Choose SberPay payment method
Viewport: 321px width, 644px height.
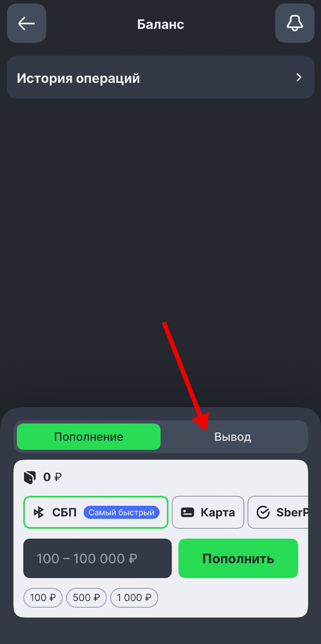(278, 512)
